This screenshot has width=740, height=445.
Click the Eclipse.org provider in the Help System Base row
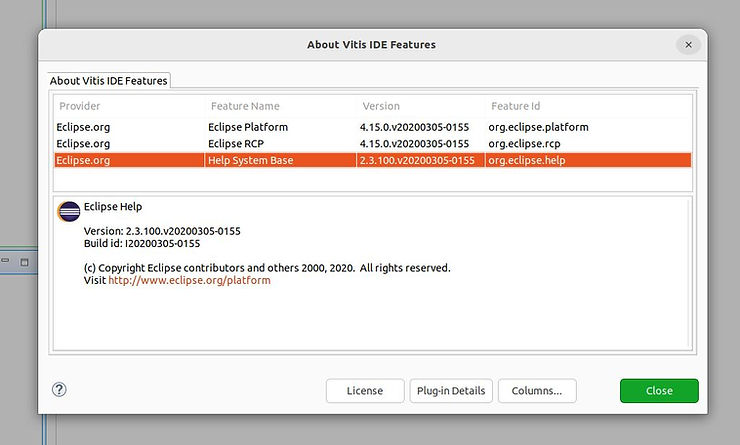(83, 160)
